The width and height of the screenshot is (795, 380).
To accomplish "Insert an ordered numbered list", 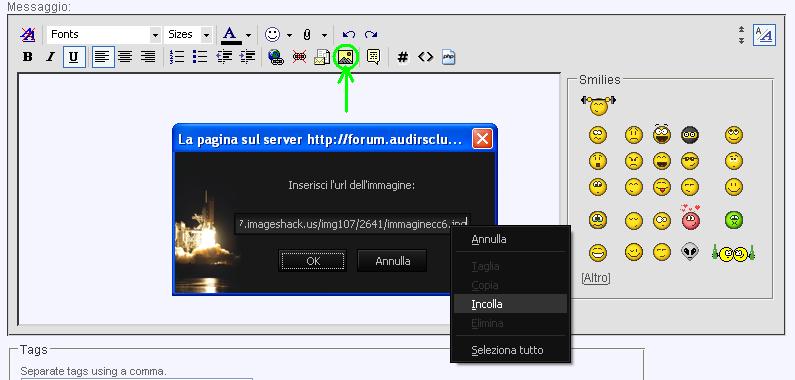I will tap(177, 57).
